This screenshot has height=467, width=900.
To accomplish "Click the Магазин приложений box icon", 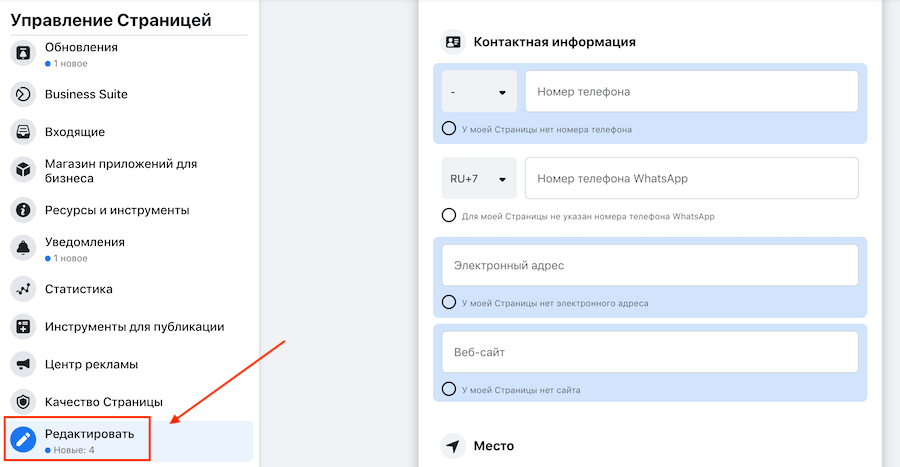I will coord(23,171).
